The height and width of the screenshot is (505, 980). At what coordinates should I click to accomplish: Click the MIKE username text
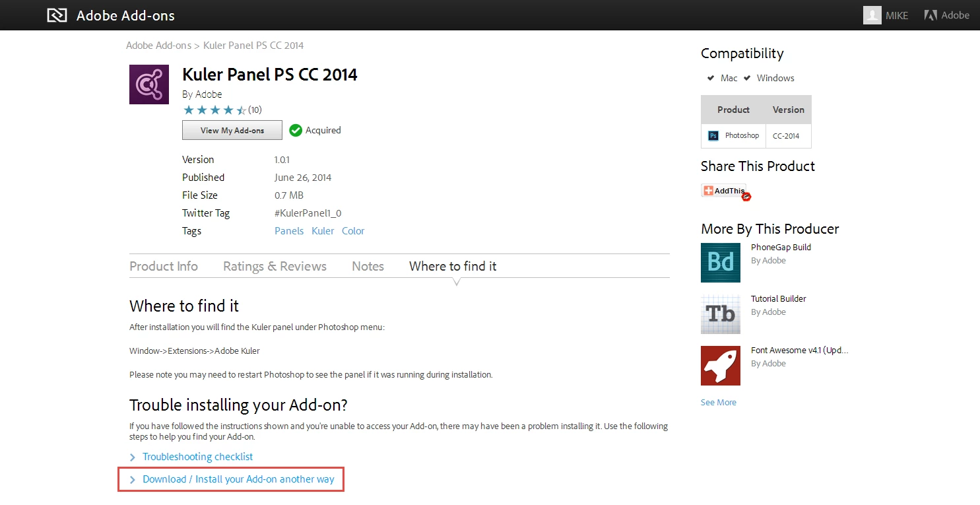coord(897,15)
